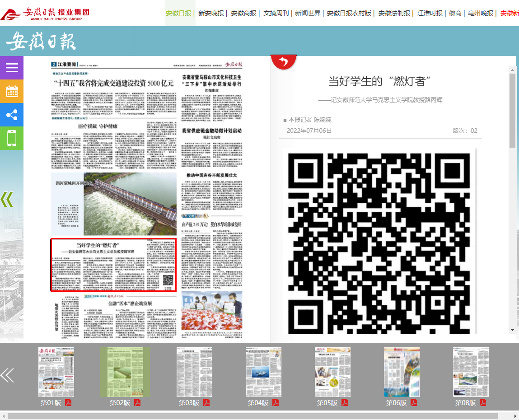Click the dam aerial photo on page
Screen dimensions: 519x420
pyautogui.click(x=130, y=204)
